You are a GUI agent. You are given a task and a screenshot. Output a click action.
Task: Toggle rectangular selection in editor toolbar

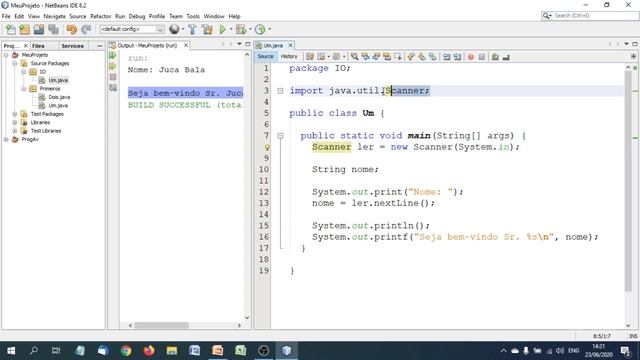click(x=398, y=57)
